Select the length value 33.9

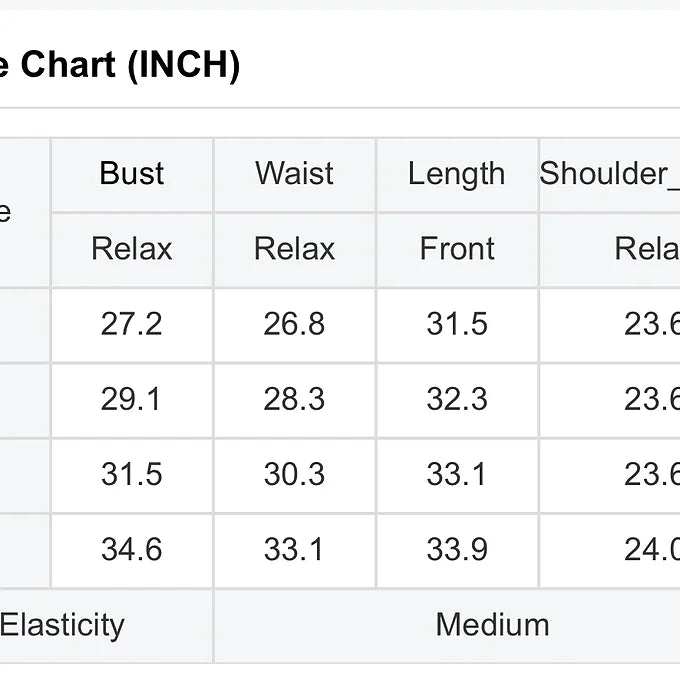[x=457, y=549]
